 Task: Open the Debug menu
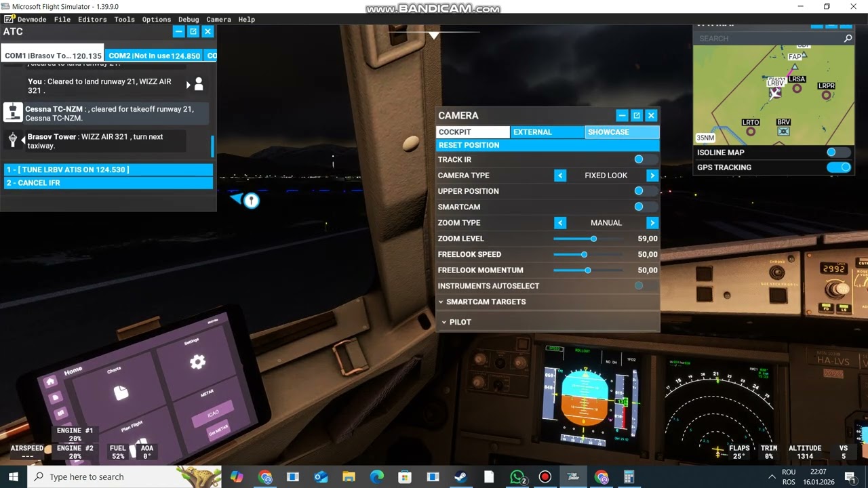(x=189, y=20)
